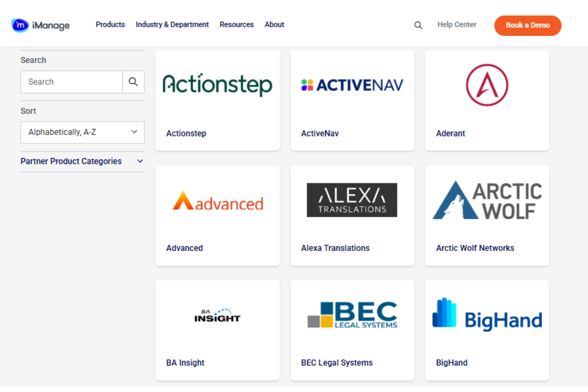
Task: Click the BA Insight logo
Action: (x=217, y=315)
